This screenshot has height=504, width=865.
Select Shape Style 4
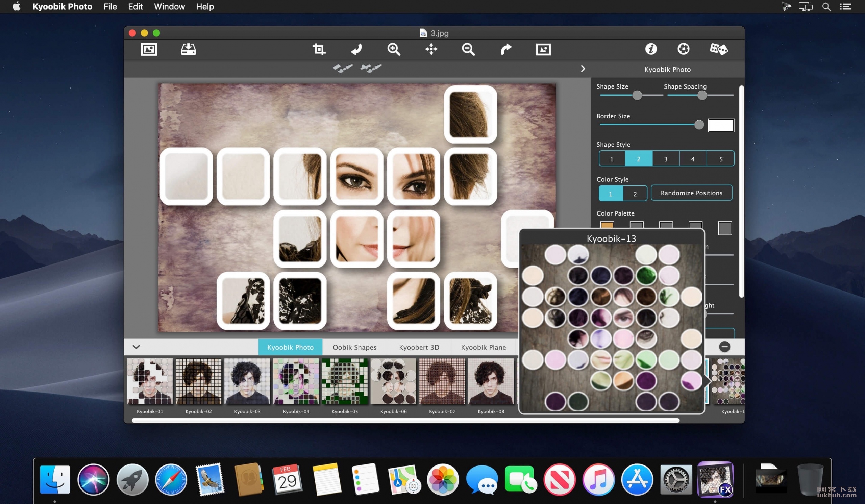[693, 158]
